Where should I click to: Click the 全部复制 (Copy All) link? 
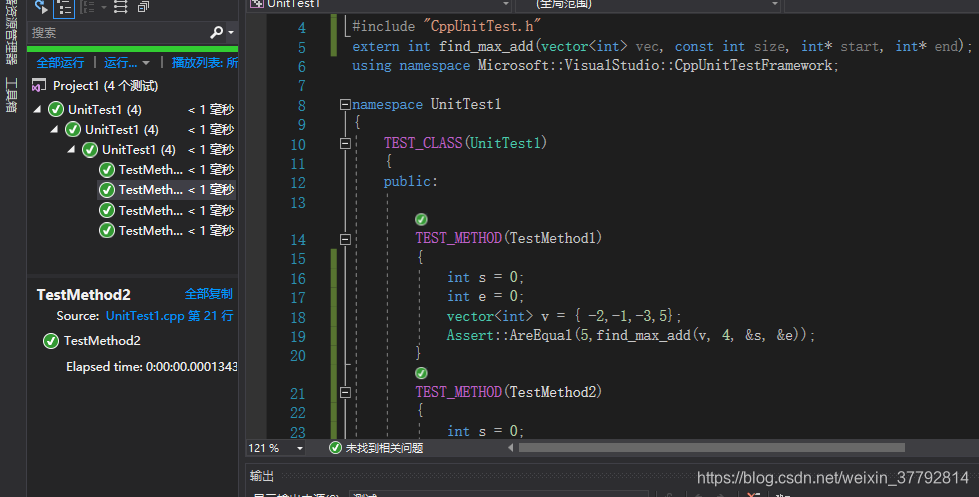209,293
